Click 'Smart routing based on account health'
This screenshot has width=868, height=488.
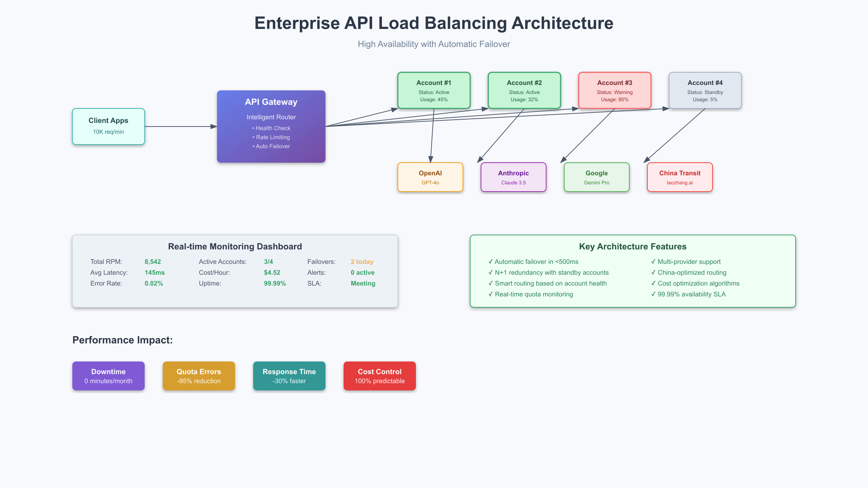[548, 283]
